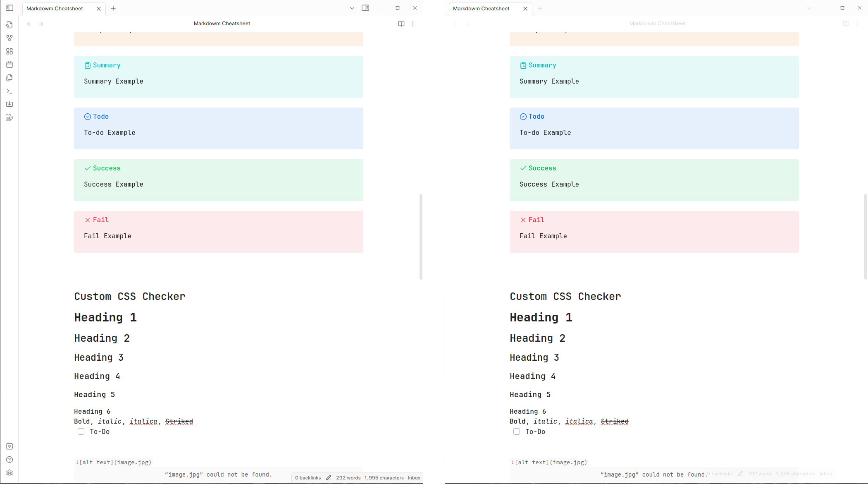The height and width of the screenshot is (484, 868).
Task: Open settings gear in left ribbon
Action: 10,473
